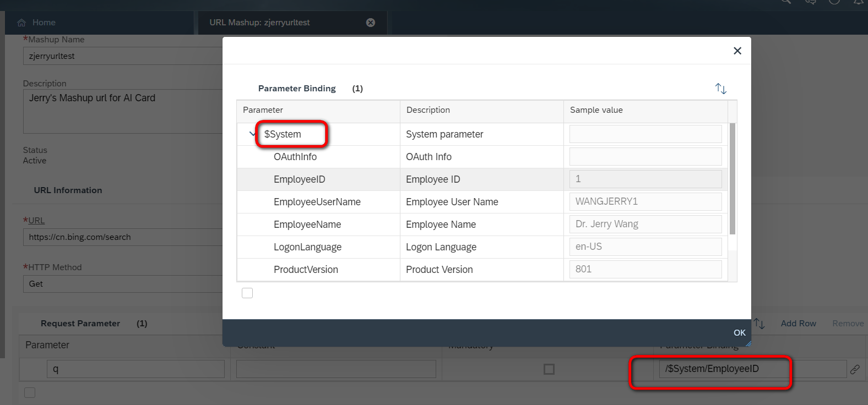Close the URL Mashup zjerryurltest tab
This screenshot has height=405, width=868.
click(x=371, y=23)
